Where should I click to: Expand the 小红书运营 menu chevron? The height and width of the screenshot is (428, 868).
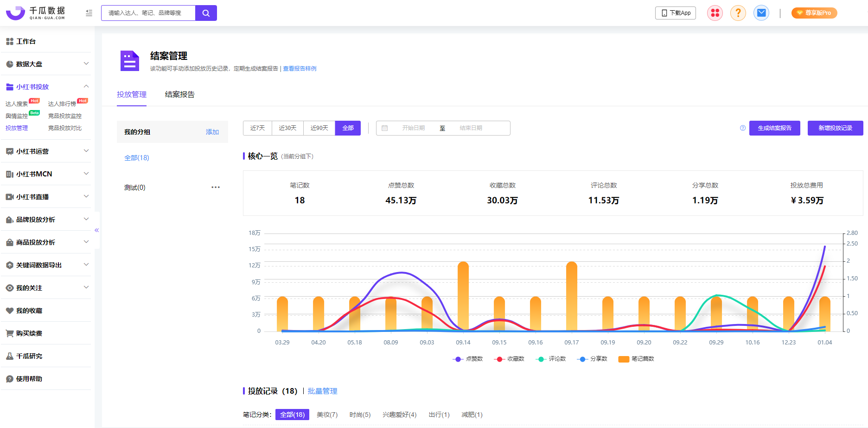(x=86, y=151)
